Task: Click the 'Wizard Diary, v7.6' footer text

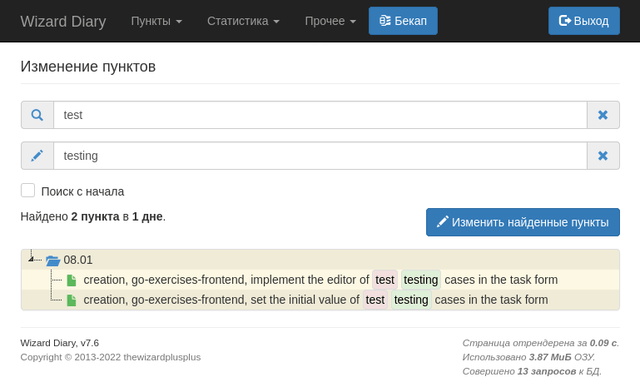Action: point(60,343)
